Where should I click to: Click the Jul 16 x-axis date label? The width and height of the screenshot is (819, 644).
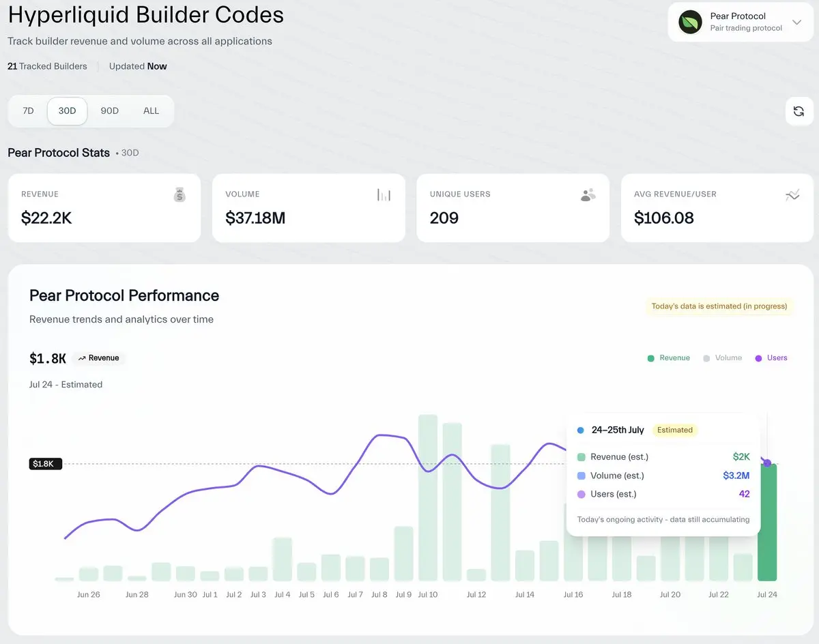click(573, 595)
